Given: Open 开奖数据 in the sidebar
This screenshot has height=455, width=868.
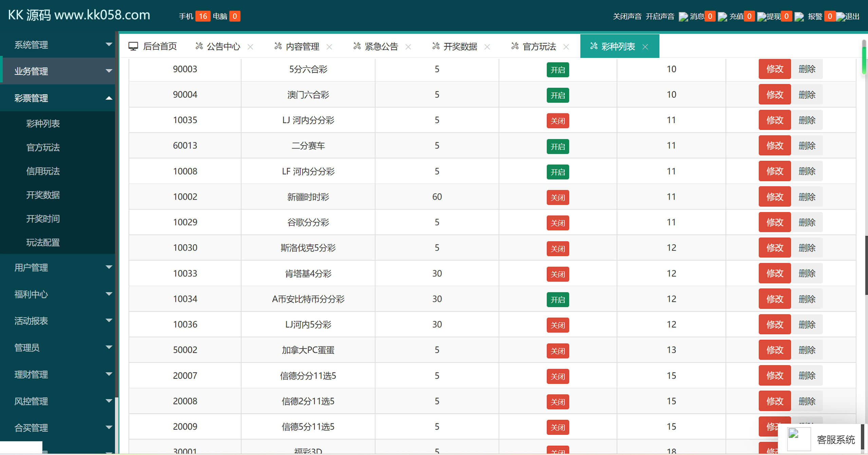Looking at the screenshot, I should [x=43, y=195].
